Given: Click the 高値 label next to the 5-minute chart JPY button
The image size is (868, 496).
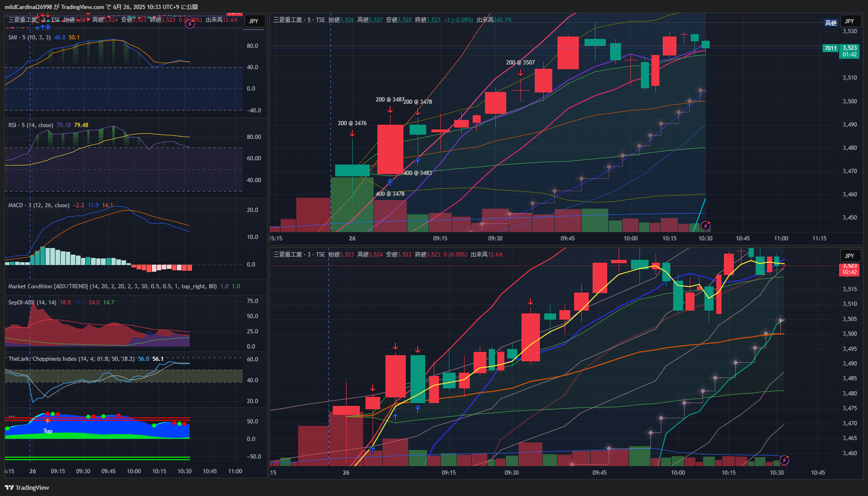Looking at the screenshot, I should [x=831, y=23].
